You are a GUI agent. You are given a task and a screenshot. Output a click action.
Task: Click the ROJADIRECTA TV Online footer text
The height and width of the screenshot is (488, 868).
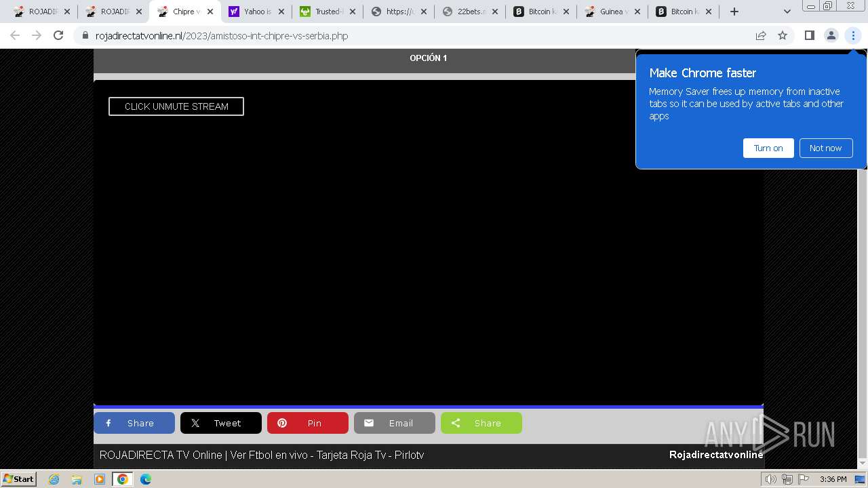[x=262, y=455]
